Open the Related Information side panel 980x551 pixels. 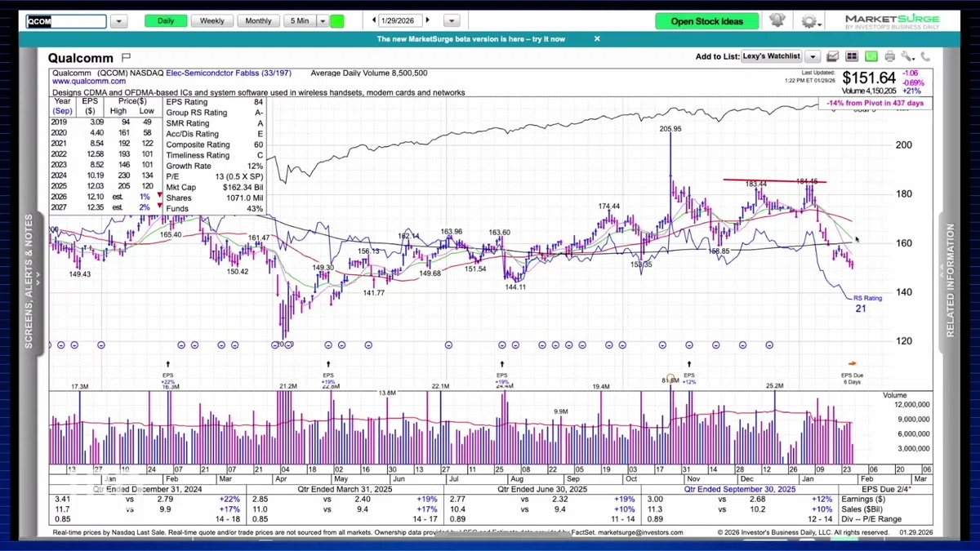(950, 282)
